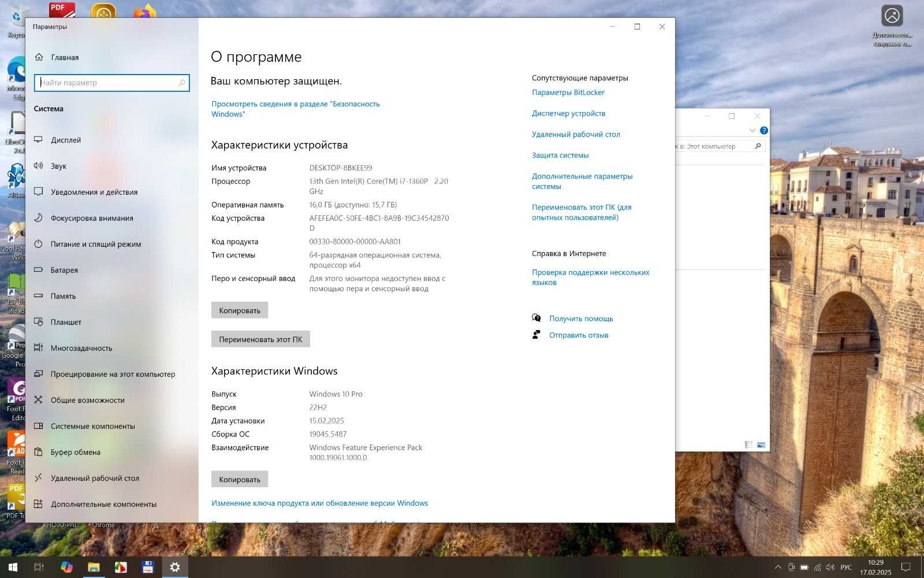Click Получить помощь link

pyautogui.click(x=581, y=318)
